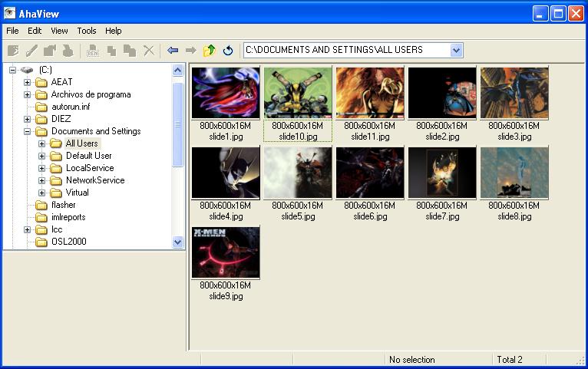
Task: Select the slide7.jpg thumbnail
Action: (x=442, y=173)
